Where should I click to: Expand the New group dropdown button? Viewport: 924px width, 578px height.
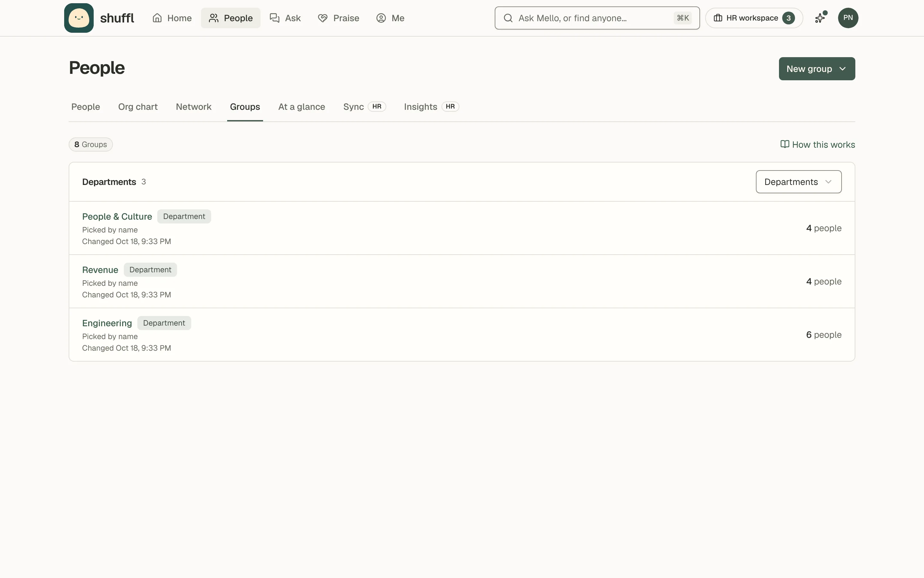(x=817, y=69)
